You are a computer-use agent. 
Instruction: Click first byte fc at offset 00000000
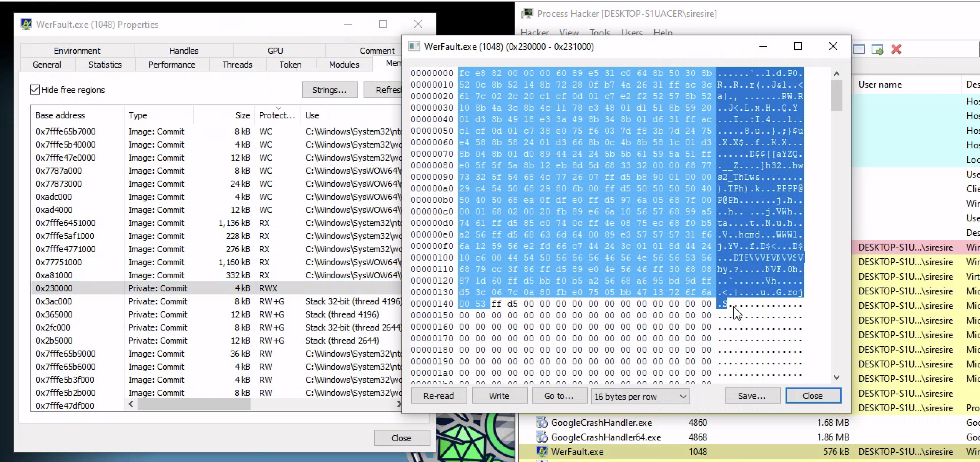coord(464,73)
